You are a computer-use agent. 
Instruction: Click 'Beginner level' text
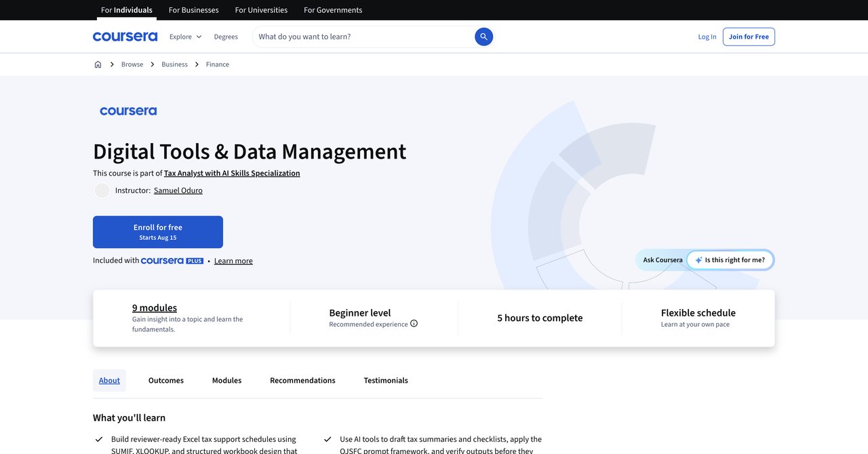click(360, 313)
